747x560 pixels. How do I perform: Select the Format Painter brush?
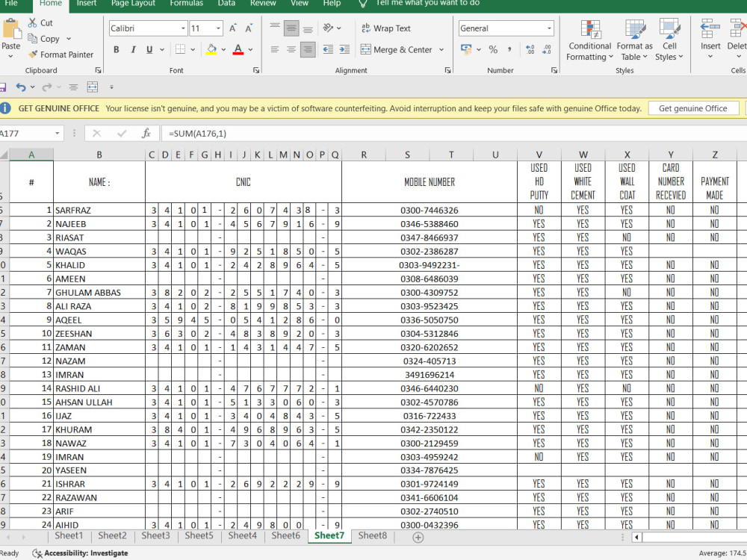point(33,55)
